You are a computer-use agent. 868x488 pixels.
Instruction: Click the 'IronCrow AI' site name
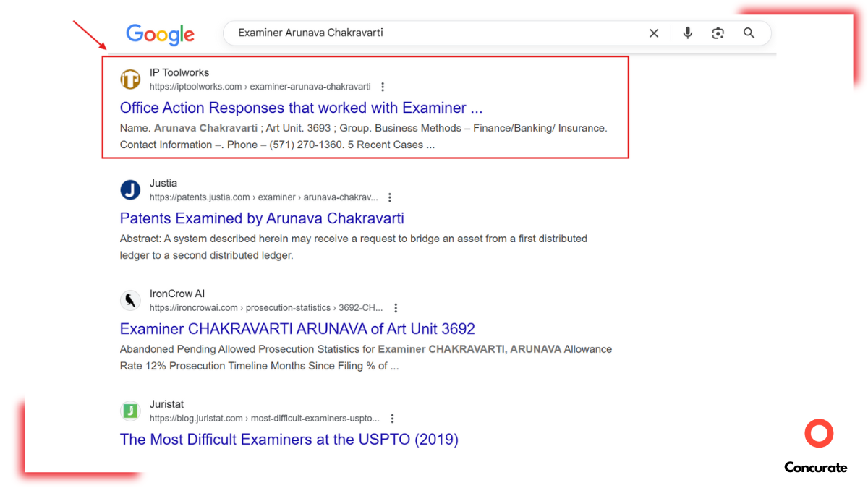[x=177, y=294]
